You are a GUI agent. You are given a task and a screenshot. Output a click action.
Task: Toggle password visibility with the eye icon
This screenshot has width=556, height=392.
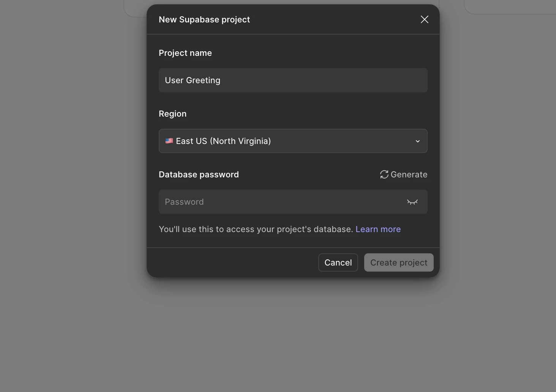tap(412, 202)
